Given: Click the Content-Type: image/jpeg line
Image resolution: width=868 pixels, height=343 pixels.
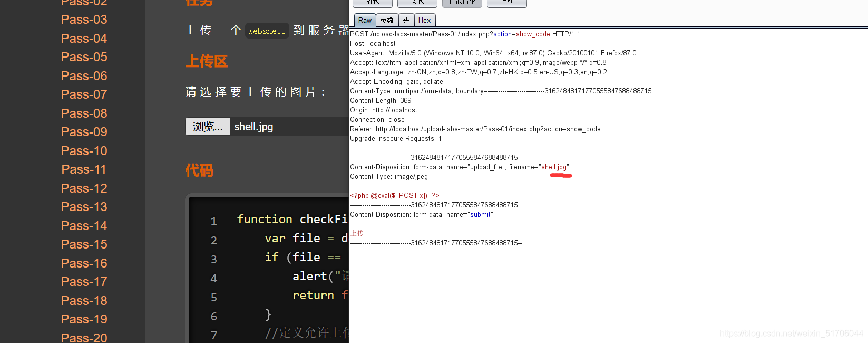Looking at the screenshot, I should (x=389, y=176).
